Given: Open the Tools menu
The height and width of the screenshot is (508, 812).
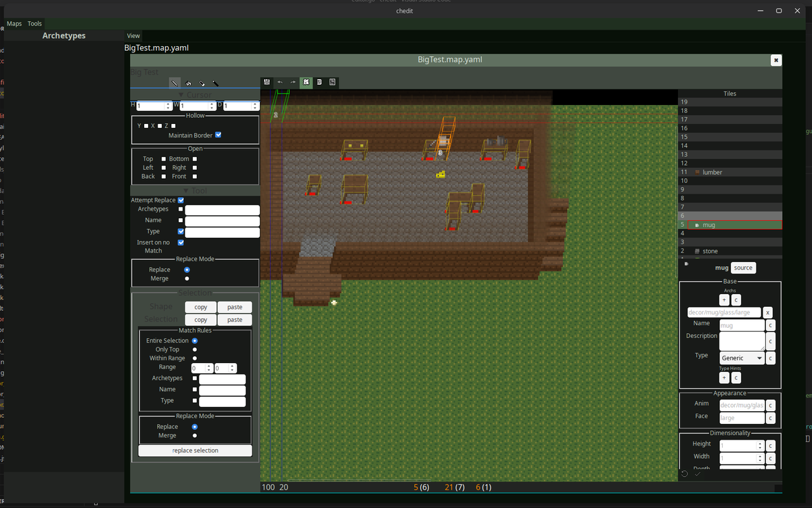Looking at the screenshot, I should [x=35, y=23].
